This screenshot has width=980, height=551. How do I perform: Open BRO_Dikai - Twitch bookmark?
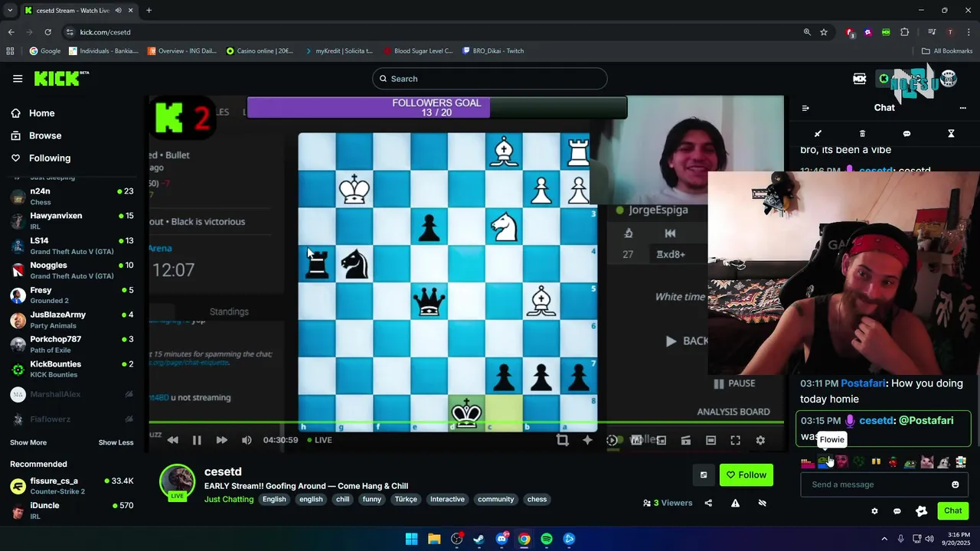click(x=493, y=51)
